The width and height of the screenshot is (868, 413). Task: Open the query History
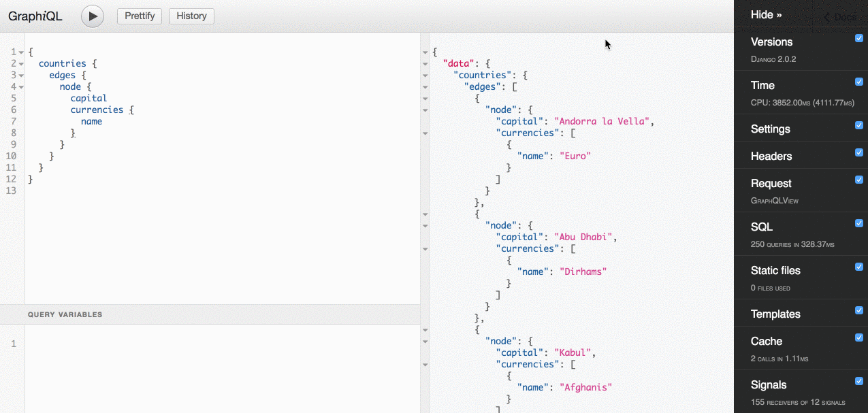(191, 16)
